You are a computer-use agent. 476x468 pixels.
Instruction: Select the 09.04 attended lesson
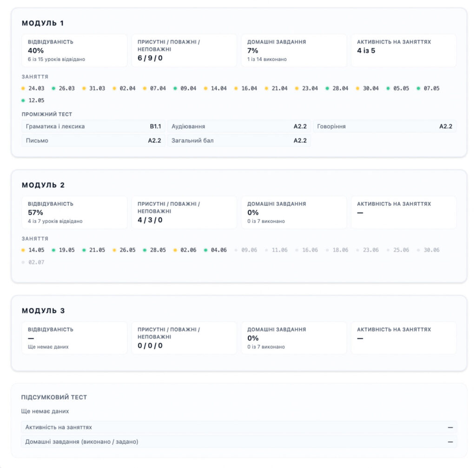pyautogui.click(x=185, y=88)
